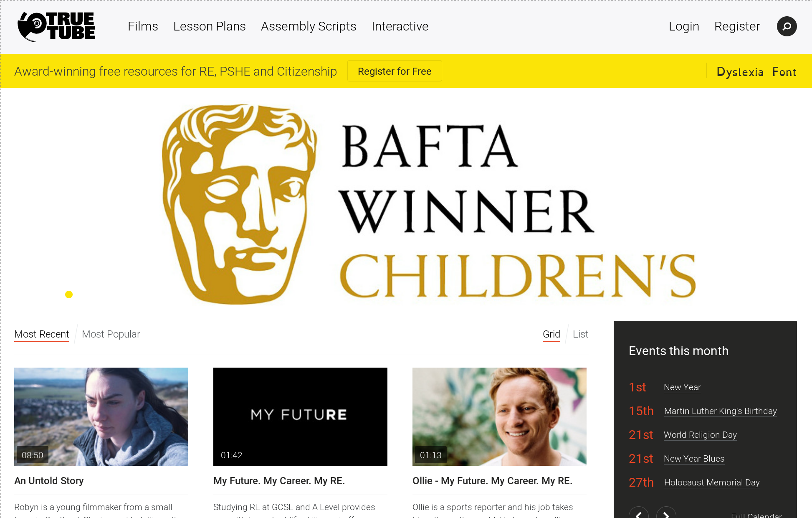Open the New Year event
The image size is (812, 518).
682,388
